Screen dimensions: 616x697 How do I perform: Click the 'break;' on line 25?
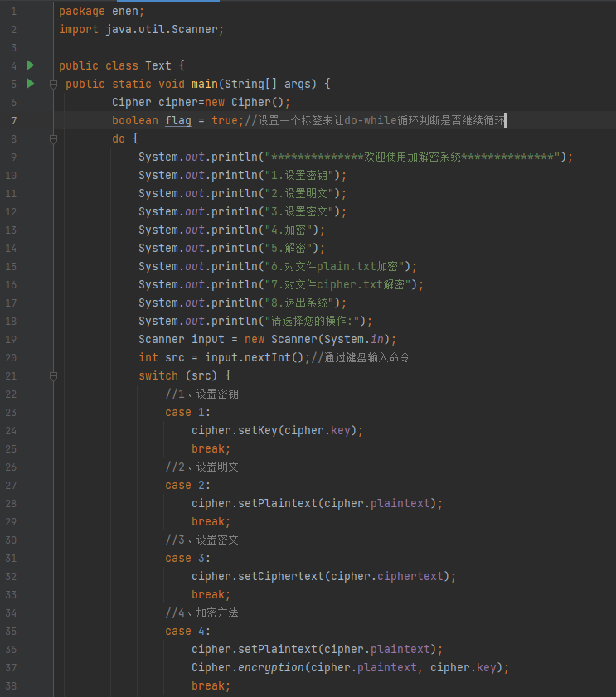point(211,448)
